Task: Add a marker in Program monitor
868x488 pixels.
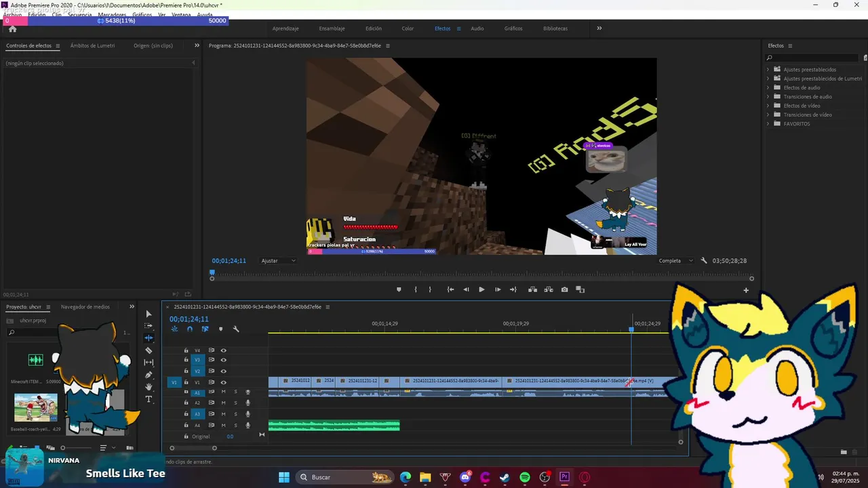Action: pyautogui.click(x=399, y=289)
